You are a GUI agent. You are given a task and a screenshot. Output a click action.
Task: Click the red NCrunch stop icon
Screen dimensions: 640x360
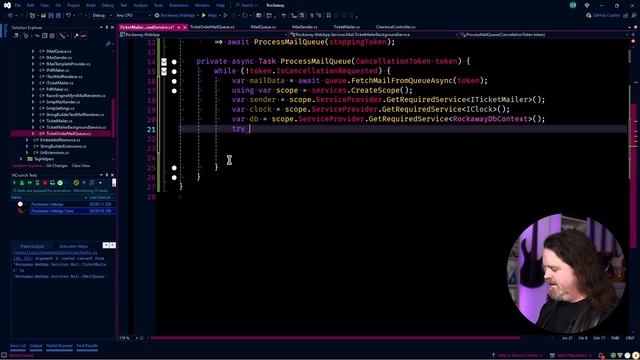[x=45, y=183]
